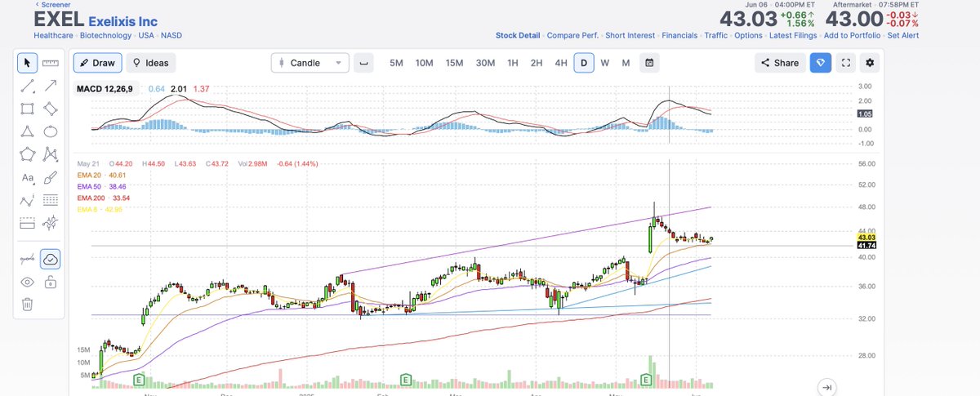Pick the ellipse drawing tool
Image resolution: width=980 pixels, height=396 pixels.
click(51, 131)
